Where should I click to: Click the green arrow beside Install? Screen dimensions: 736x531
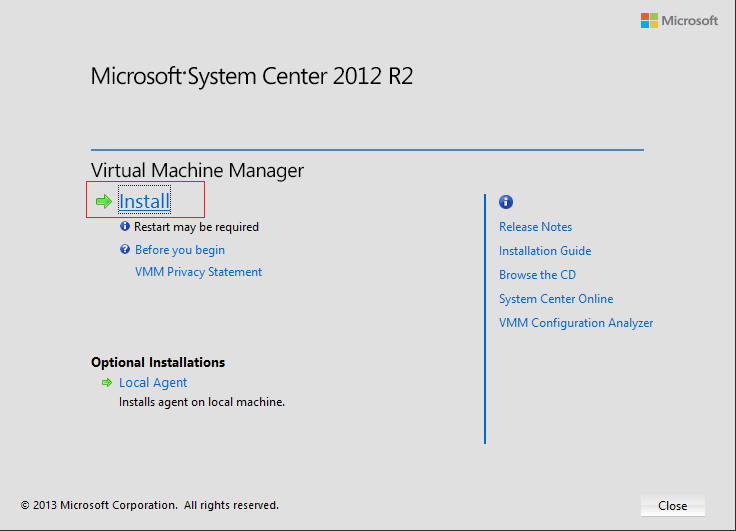point(104,201)
